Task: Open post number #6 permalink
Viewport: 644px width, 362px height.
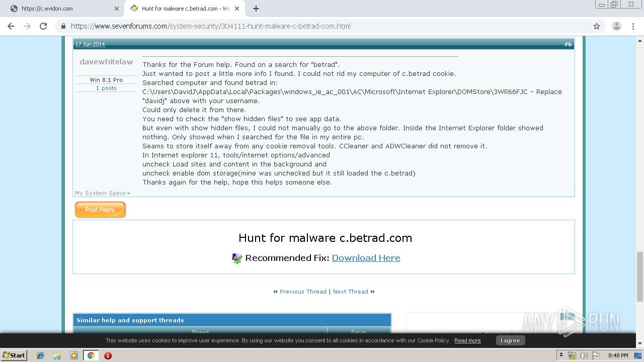Action: tap(568, 44)
